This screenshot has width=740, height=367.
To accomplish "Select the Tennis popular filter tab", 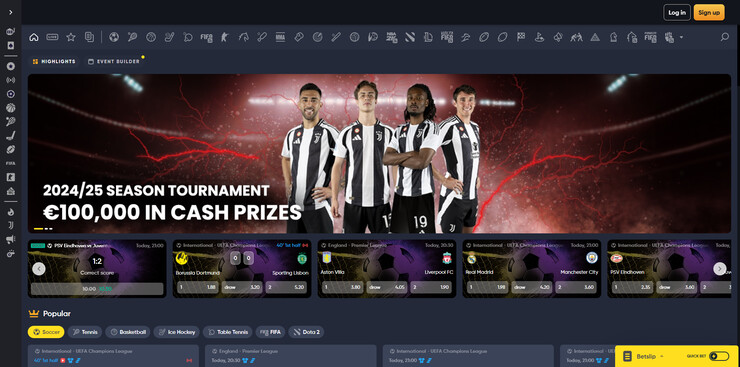I will [x=85, y=332].
